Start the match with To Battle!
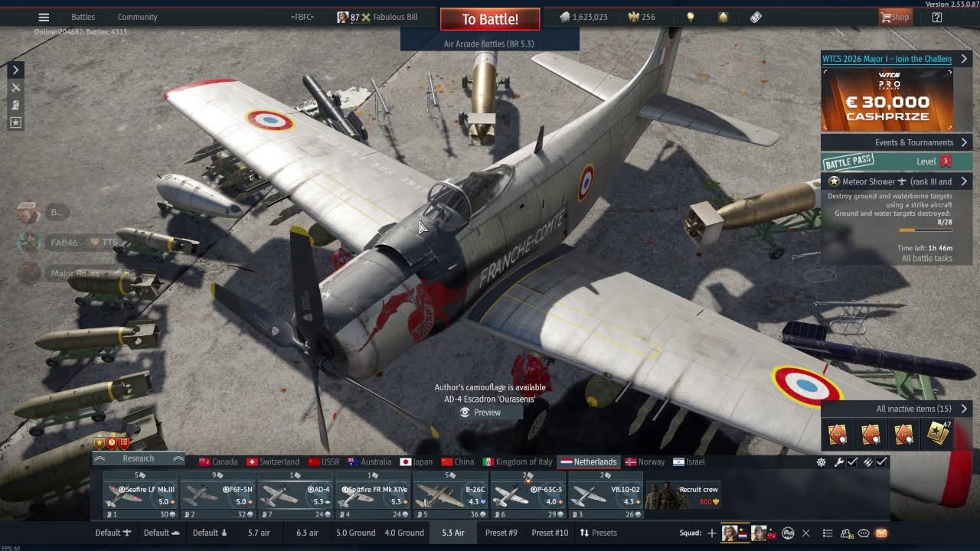Viewport: 980px width, 551px height. coord(490,19)
